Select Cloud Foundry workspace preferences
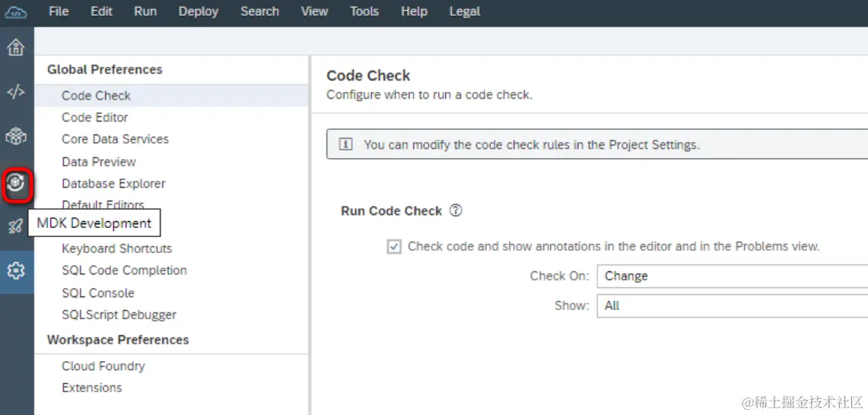 [103, 366]
